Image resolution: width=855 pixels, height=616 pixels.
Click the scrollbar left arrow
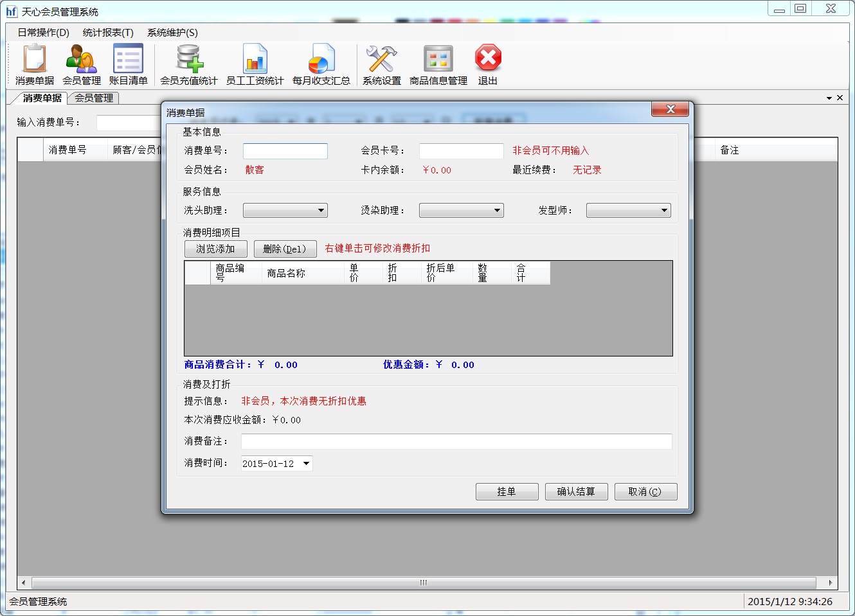click(24, 583)
